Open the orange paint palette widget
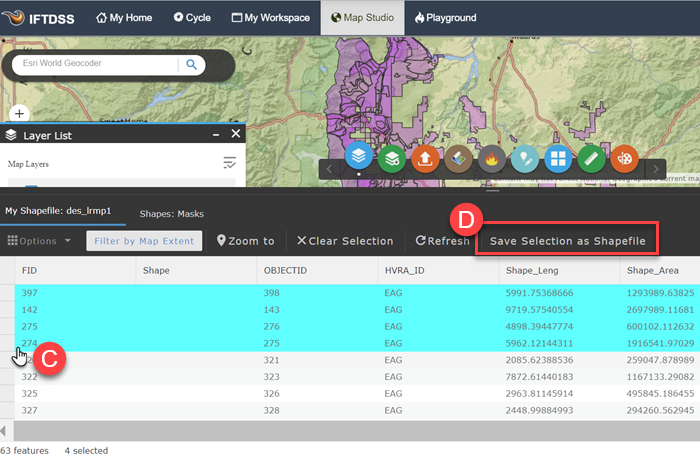Screen dimensions: 700x459 point(623,158)
